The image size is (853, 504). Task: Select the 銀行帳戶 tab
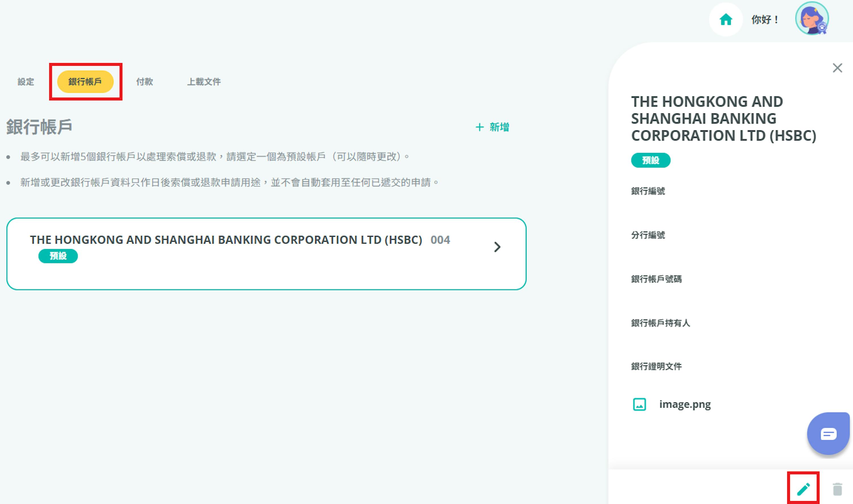click(85, 82)
